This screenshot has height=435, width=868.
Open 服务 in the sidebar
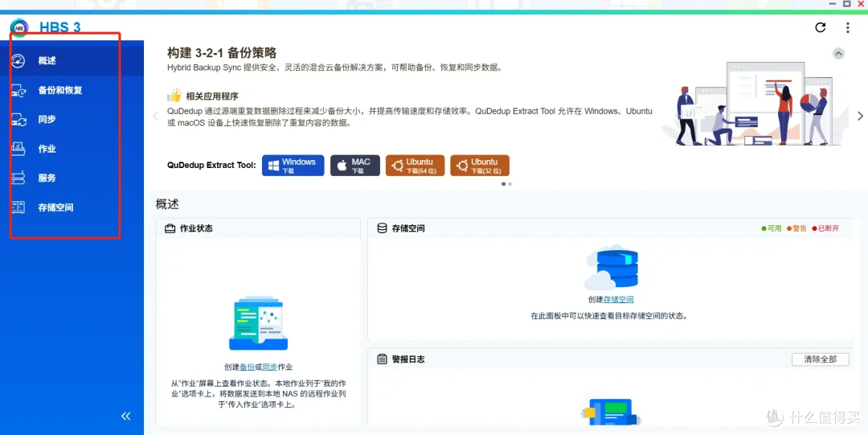pyautogui.click(x=72, y=178)
